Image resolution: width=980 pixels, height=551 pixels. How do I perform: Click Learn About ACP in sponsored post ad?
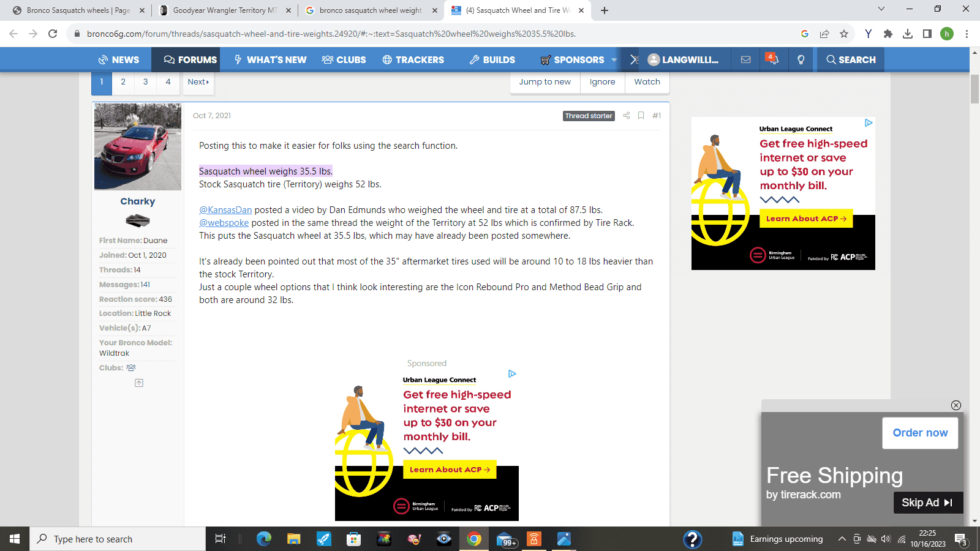[x=450, y=470]
